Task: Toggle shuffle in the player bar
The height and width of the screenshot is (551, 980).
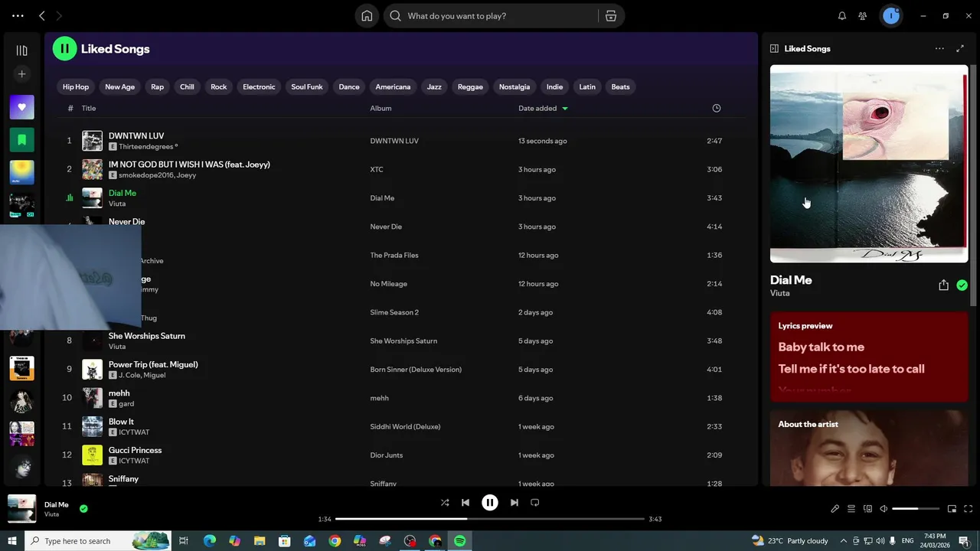Action: 445,503
